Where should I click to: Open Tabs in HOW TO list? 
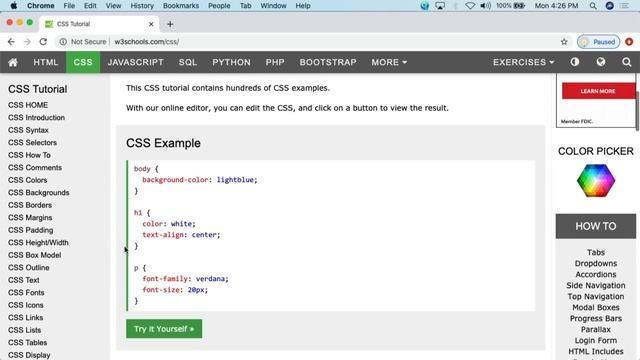pyautogui.click(x=596, y=252)
